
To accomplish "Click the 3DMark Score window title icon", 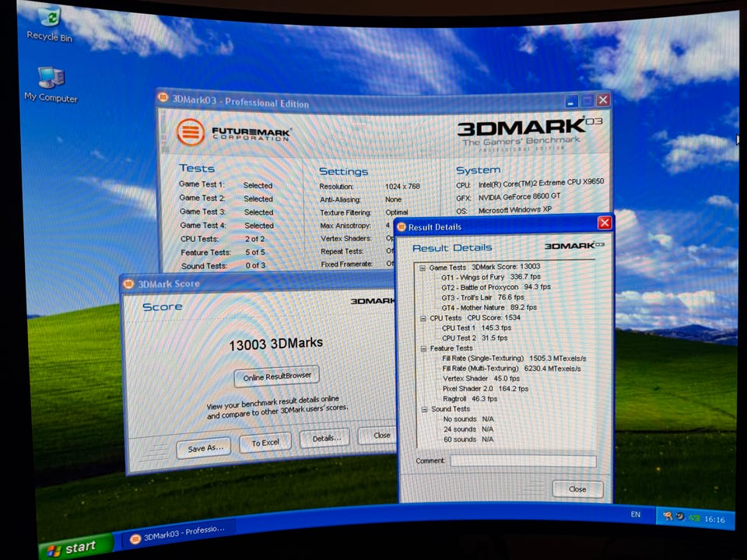I will [x=128, y=284].
